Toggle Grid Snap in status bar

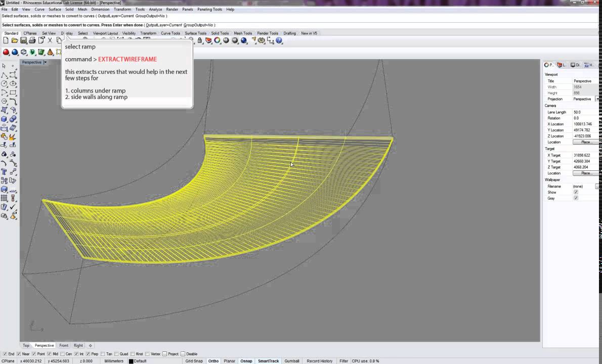click(x=194, y=361)
